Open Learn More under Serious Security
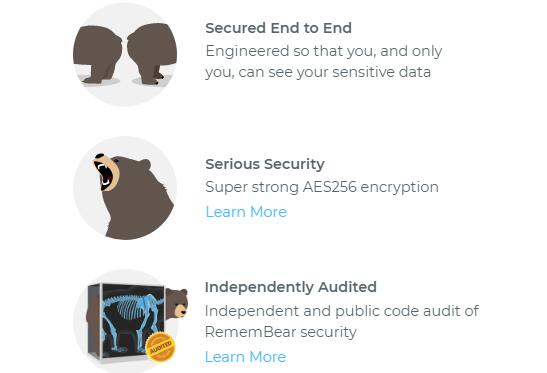Viewport: 547px width, 373px height. point(246,212)
